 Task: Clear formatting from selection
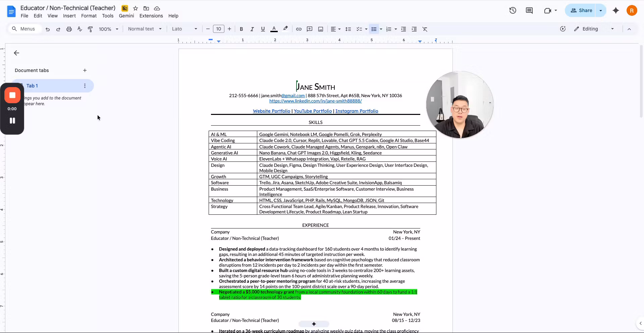click(425, 29)
